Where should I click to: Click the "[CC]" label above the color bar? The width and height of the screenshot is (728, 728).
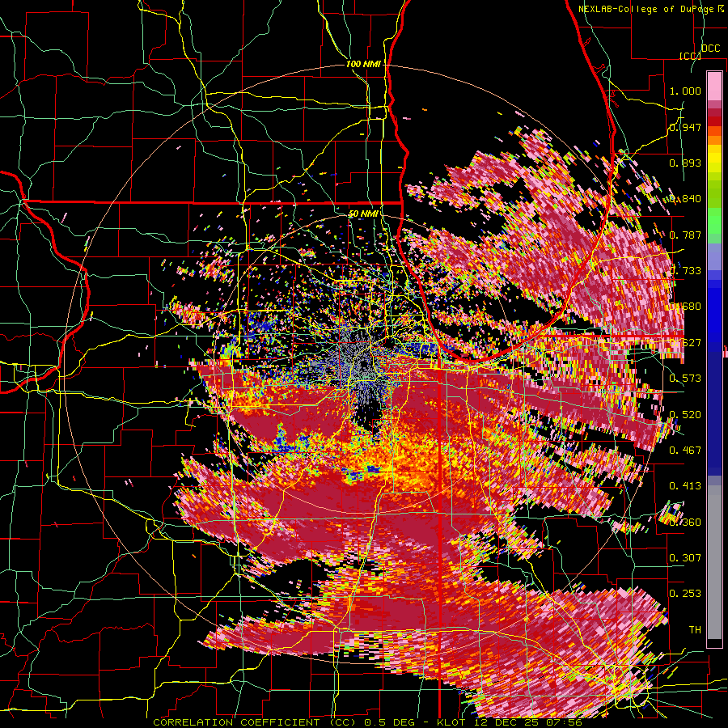coord(689,56)
